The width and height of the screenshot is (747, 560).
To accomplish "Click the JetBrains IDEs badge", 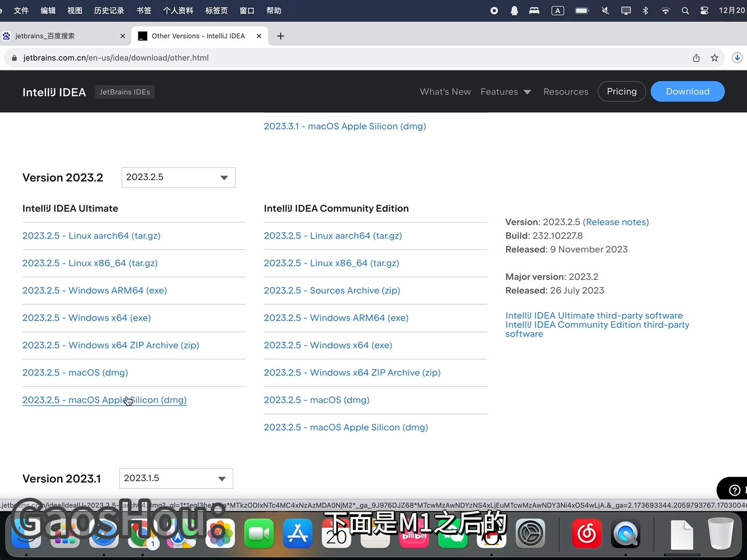I will click(x=125, y=92).
